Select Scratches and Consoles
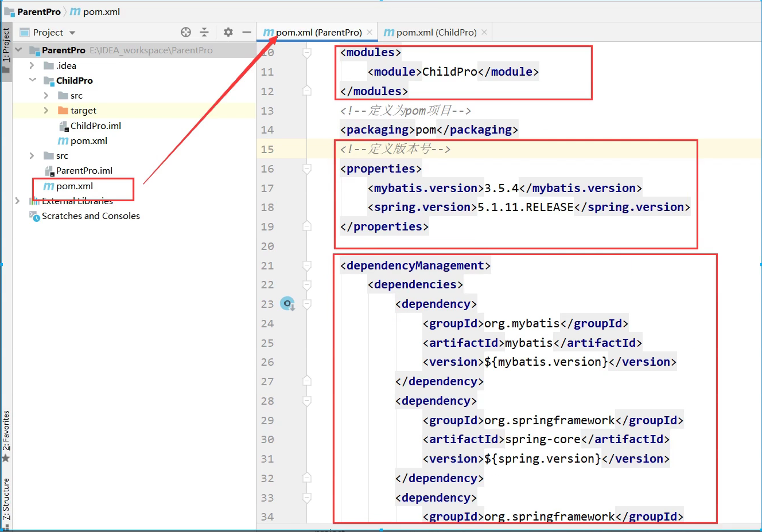762x532 pixels. (85, 216)
